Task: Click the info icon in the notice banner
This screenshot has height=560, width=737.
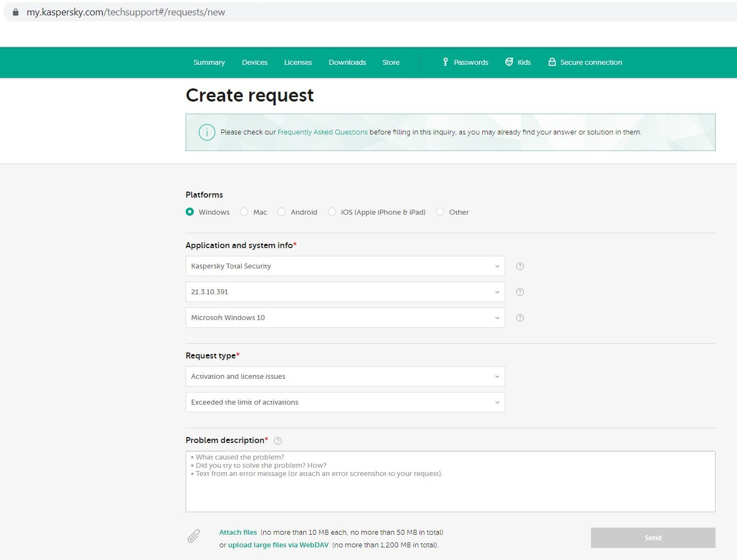Action: (206, 132)
